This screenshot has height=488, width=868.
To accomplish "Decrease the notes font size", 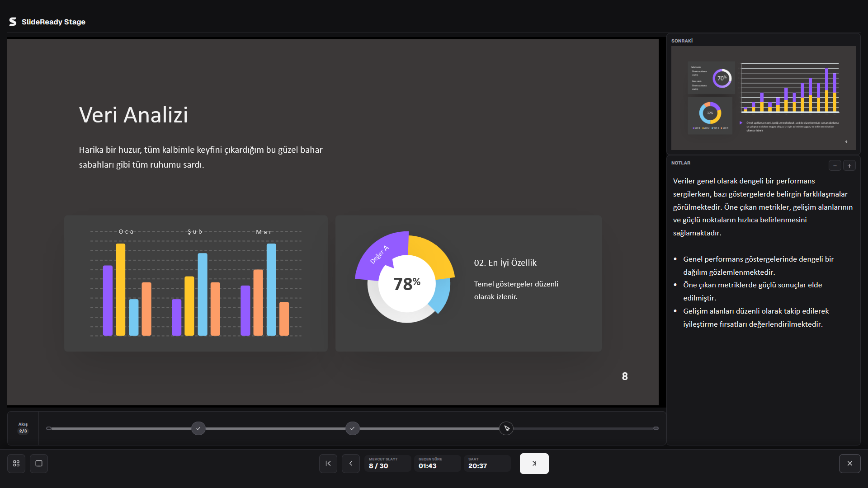I will [835, 166].
